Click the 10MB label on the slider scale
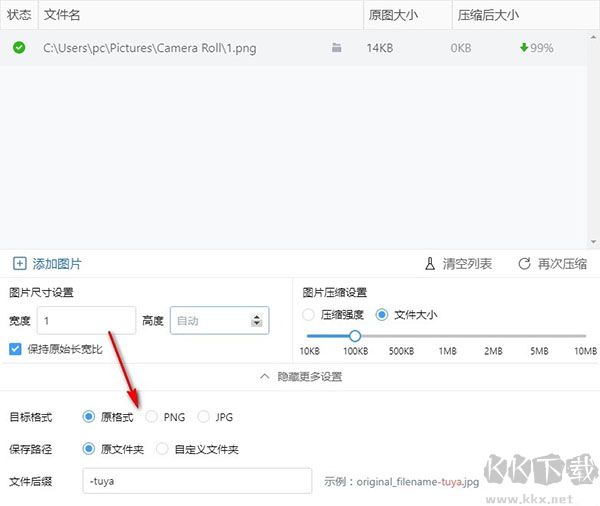The height and width of the screenshot is (506, 600). tap(585, 351)
